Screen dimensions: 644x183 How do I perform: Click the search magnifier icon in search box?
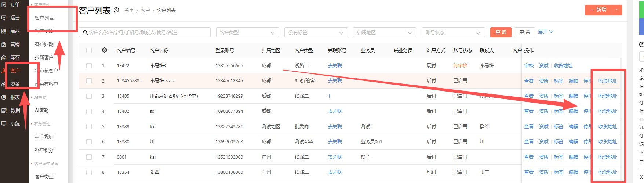pos(85,32)
